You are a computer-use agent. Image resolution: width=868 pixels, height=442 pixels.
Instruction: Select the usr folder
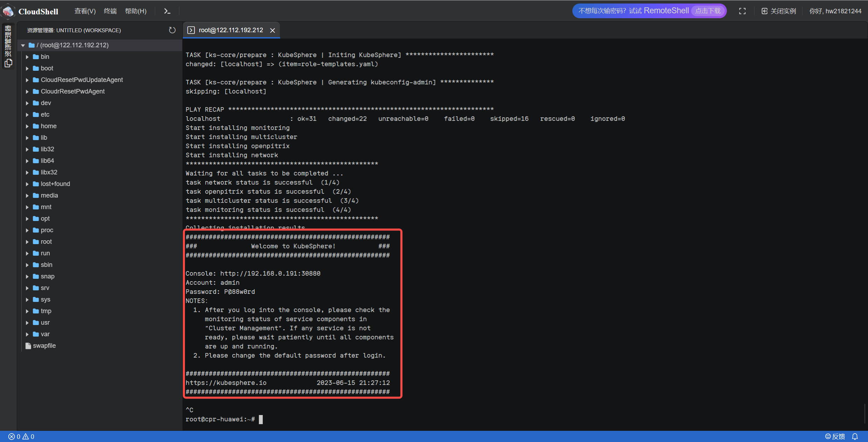click(x=100, y=323)
